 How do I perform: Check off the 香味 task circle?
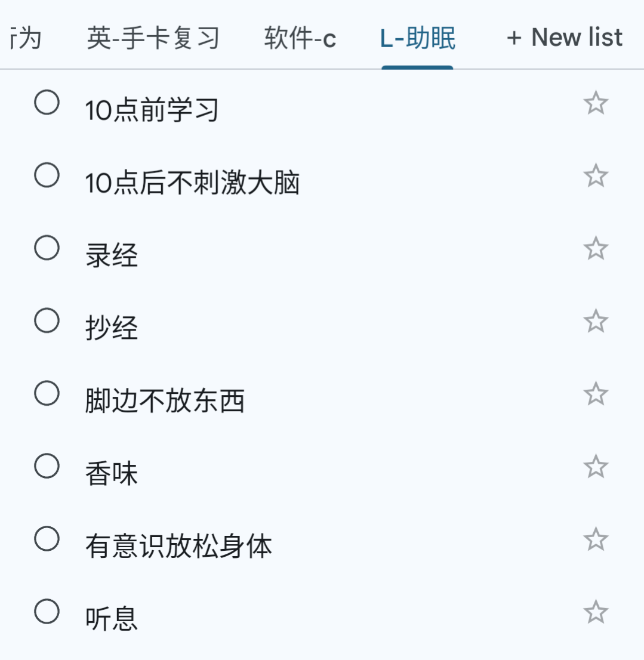(x=47, y=466)
